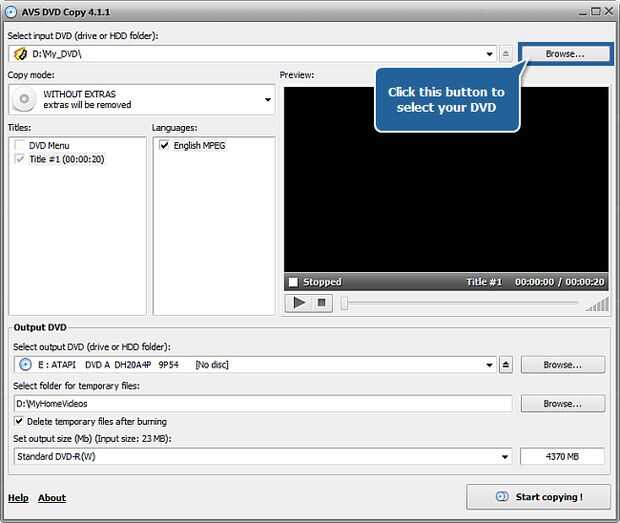620x523 pixels.
Task: Eject the input DVD drive
Action: point(505,54)
